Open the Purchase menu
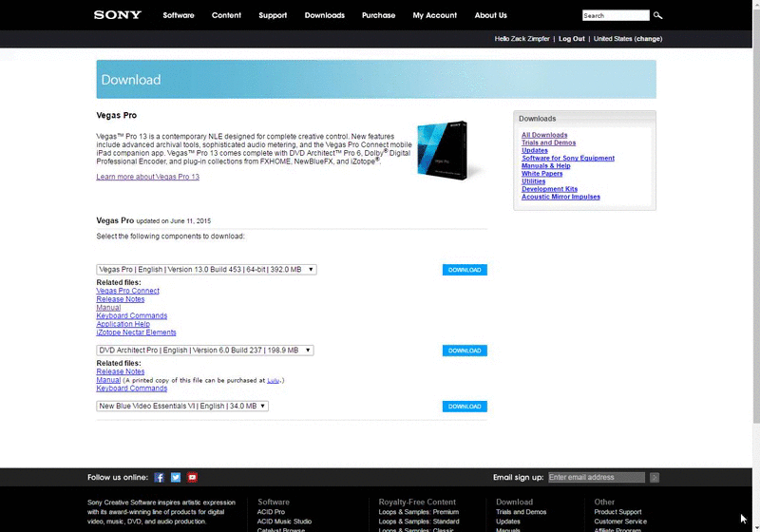 coord(378,15)
